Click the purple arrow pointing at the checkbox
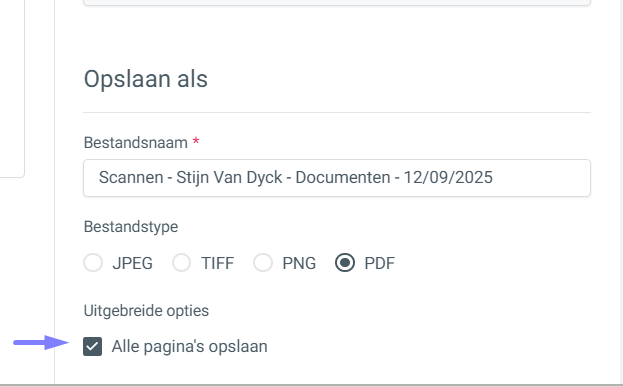Image resolution: width=623 pixels, height=387 pixels. (41, 342)
